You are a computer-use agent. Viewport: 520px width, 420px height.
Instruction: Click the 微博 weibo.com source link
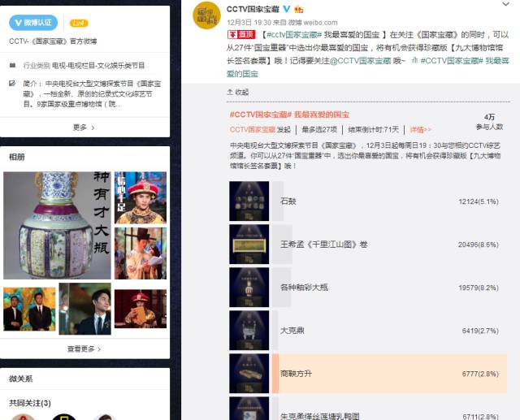point(312,23)
